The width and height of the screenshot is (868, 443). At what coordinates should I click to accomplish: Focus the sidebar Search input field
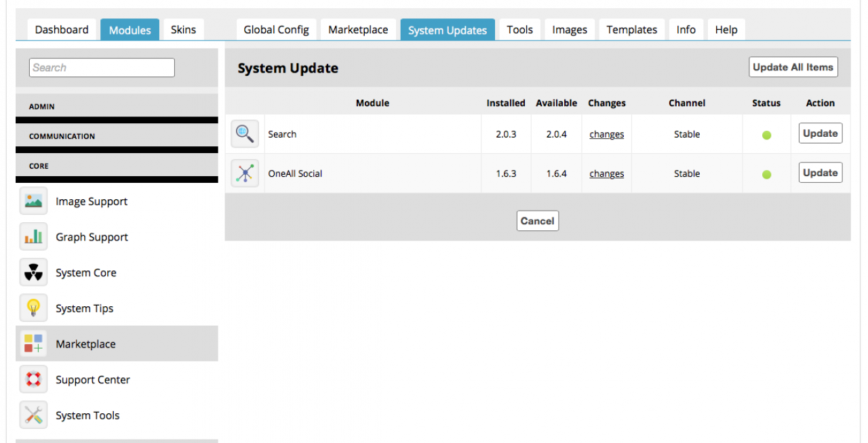pyautogui.click(x=102, y=68)
